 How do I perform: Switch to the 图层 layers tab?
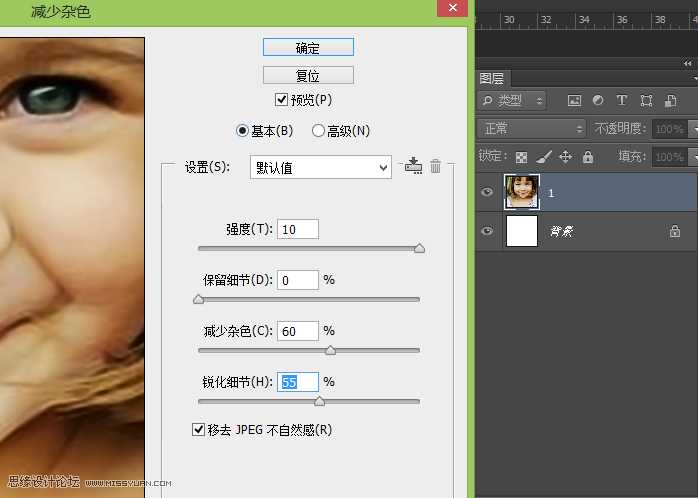(491, 78)
